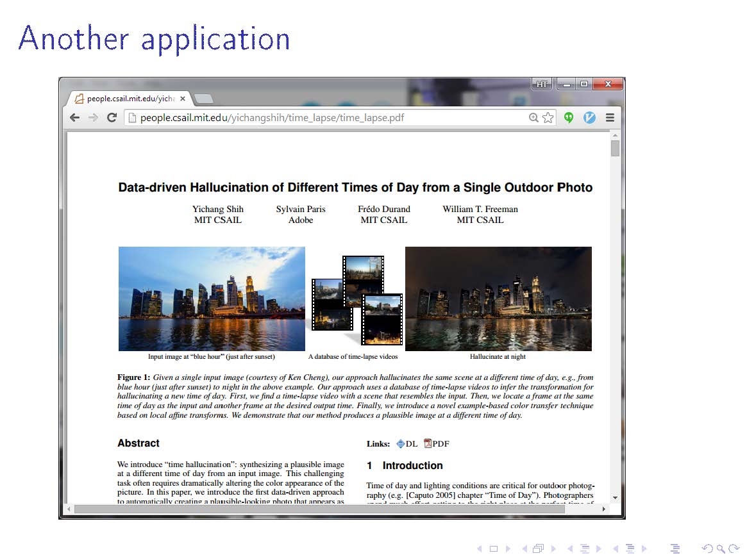The width and height of the screenshot is (747, 560).
Task: Click the URL address bar
Action: [x=321, y=118]
